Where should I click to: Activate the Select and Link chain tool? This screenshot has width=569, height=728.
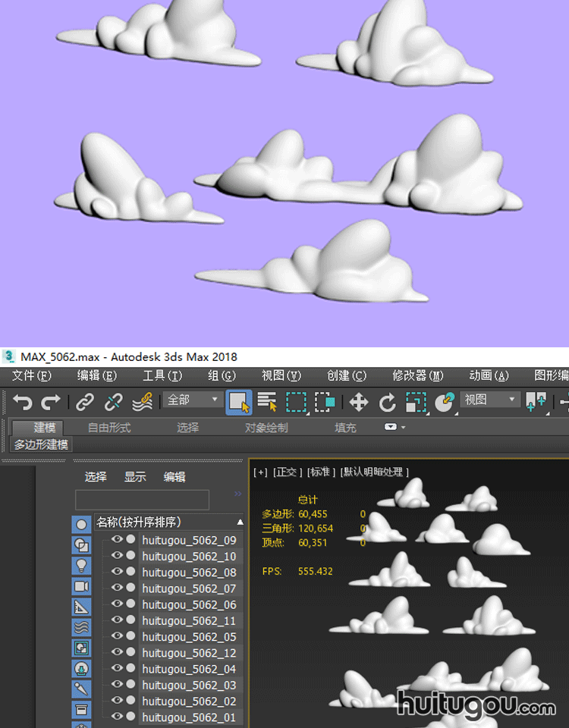[85, 401]
